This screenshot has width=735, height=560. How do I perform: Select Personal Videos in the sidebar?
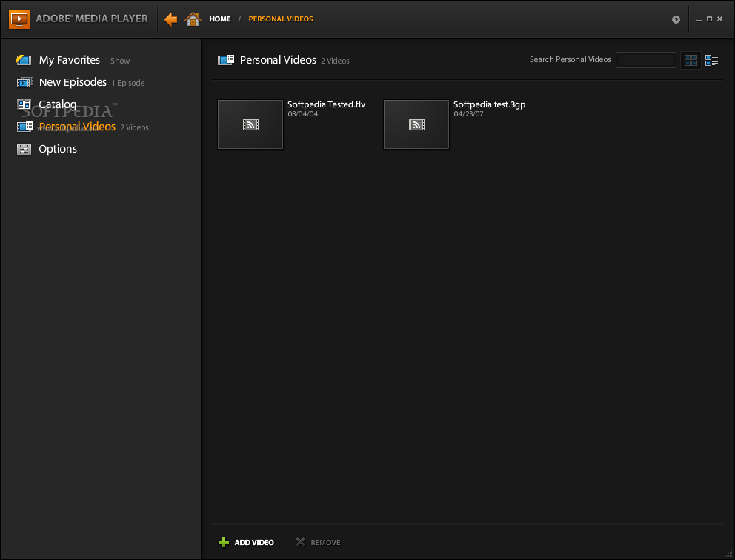(77, 127)
